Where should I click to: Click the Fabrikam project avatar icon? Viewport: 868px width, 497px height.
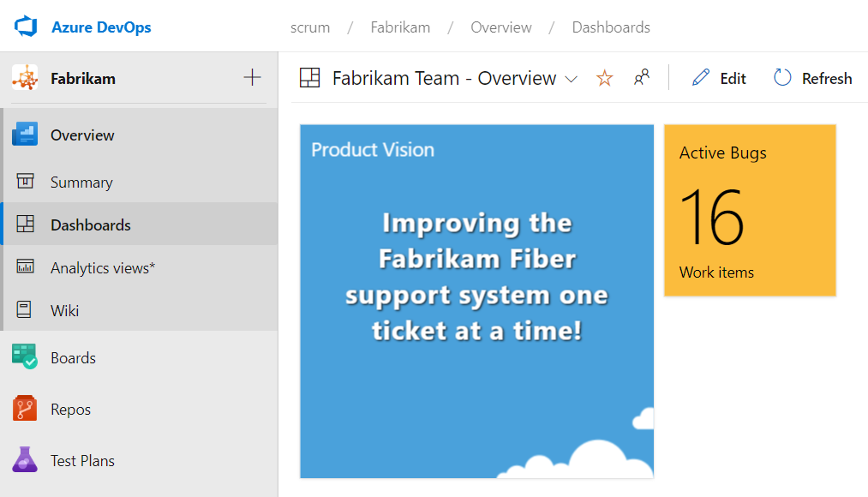25,77
